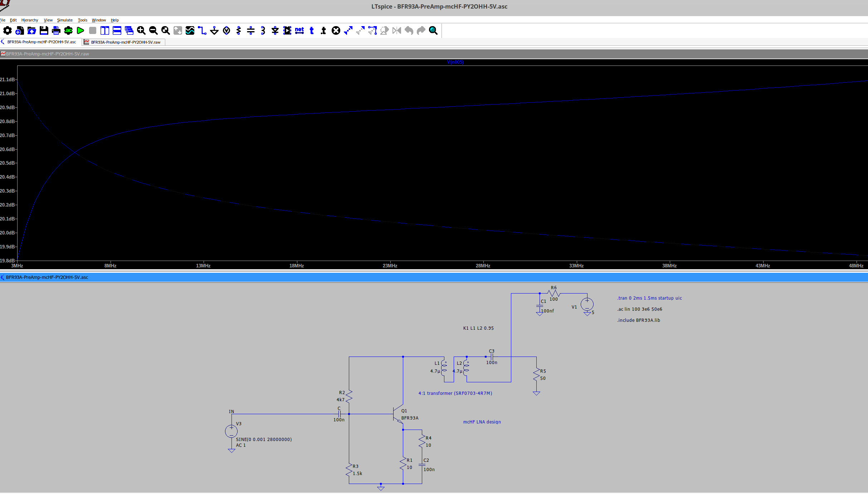Click the V3 sine voltage source symbol

pos(231,431)
